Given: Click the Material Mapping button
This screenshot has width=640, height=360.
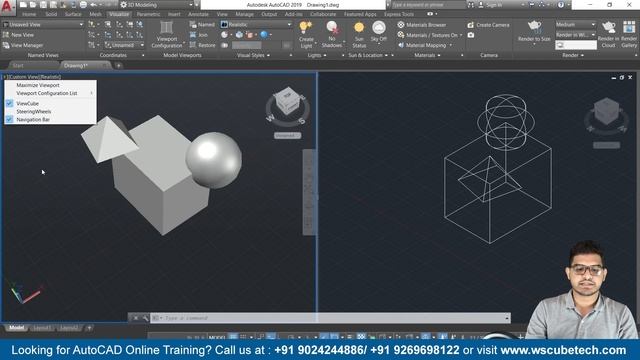Looking at the screenshot, I should pyautogui.click(x=424, y=45).
